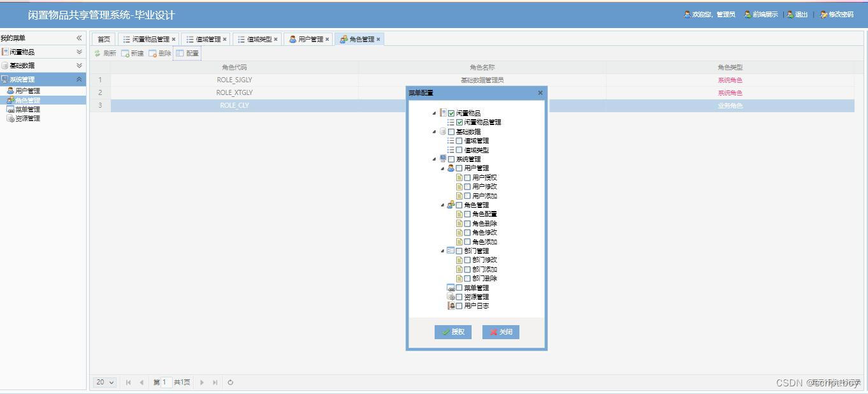Screen dimensions: 868x394
Task: Check the 值域类型 checkbox in the dialog
Action: [459, 150]
